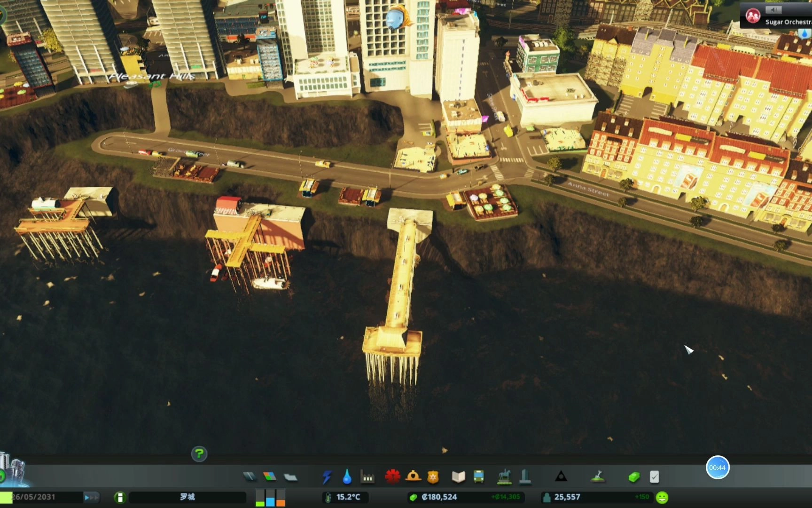Open the Healthcare menu
The height and width of the screenshot is (508, 812).
pyautogui.click(x=392, y=477)
